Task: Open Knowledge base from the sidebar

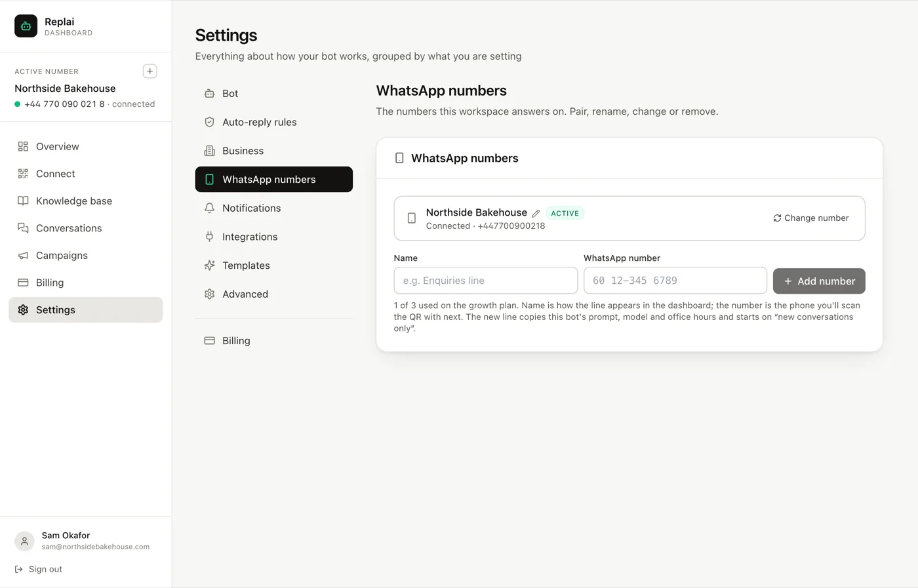Action: point(86,201)
